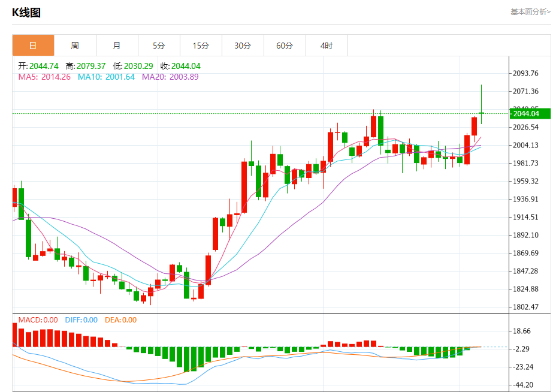Image resolution: width=556 pixels, height=392 pixels.
Task: Click the 1936.91 price axis label
Action: pos(525,200)
